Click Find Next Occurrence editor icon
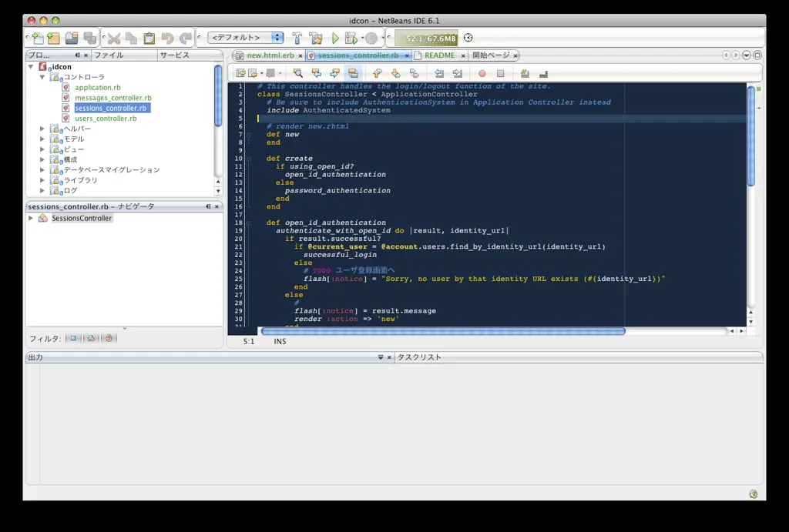This screenshot has width=789, height=532. (x=334, y=73)
